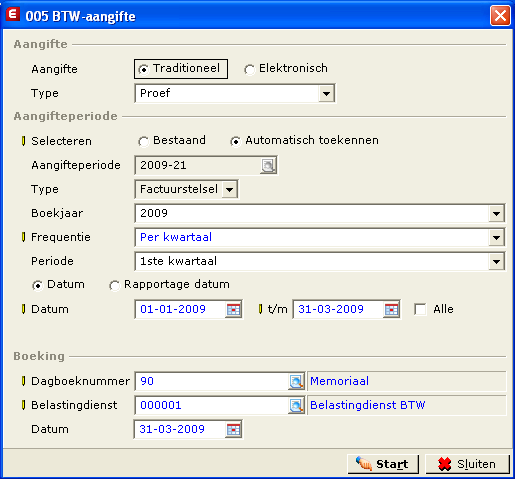Open calendar for t/m end date

(391, 309)
